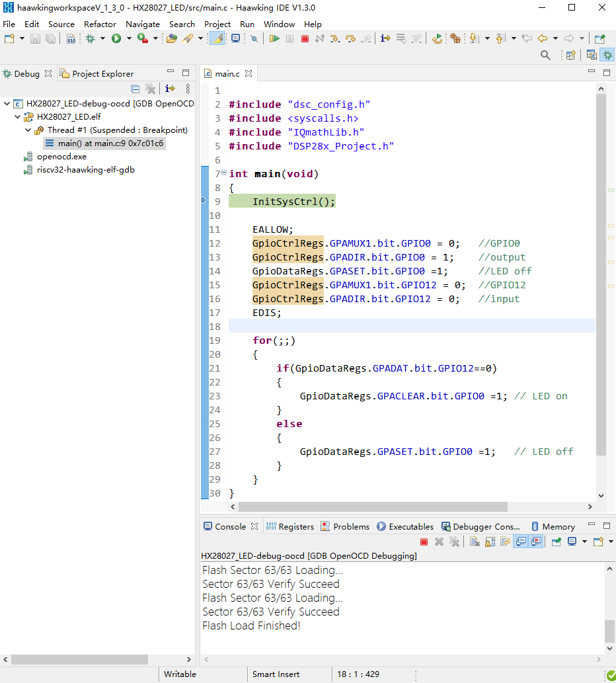Viewport: 616px width, 683px height.
Task: Select the openocd.exe process entry
Action: point(56,157)
